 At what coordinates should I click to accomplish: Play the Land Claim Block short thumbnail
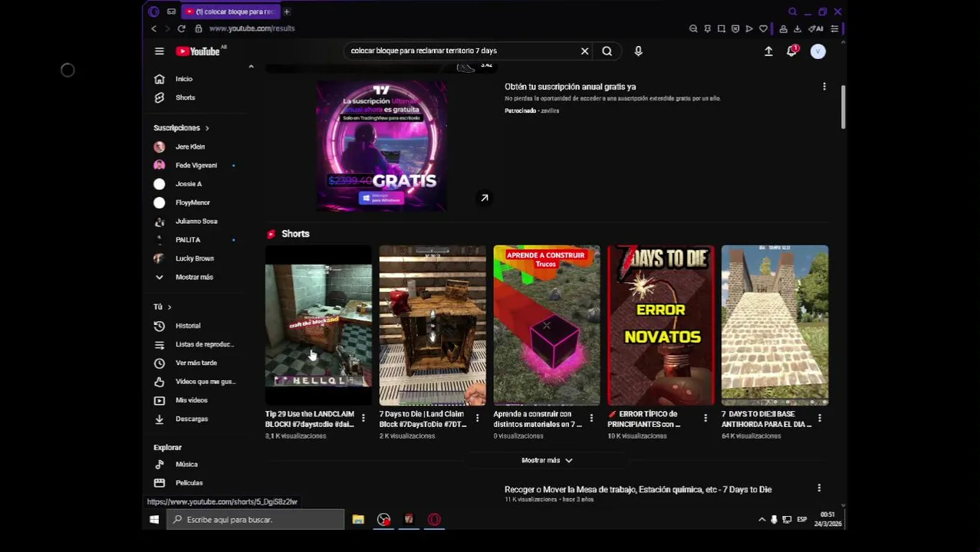point(432,325)
